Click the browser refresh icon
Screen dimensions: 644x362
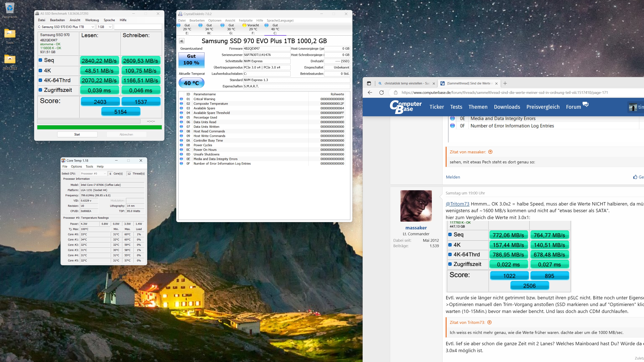(x=382, y=93)
